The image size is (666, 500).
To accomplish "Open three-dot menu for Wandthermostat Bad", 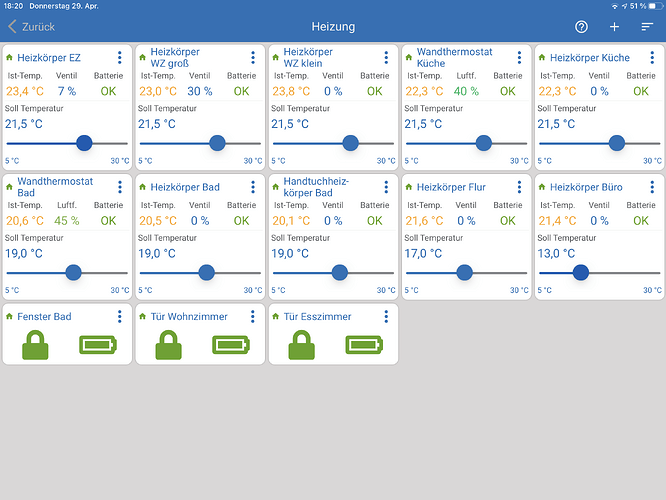I will (119, 187).
